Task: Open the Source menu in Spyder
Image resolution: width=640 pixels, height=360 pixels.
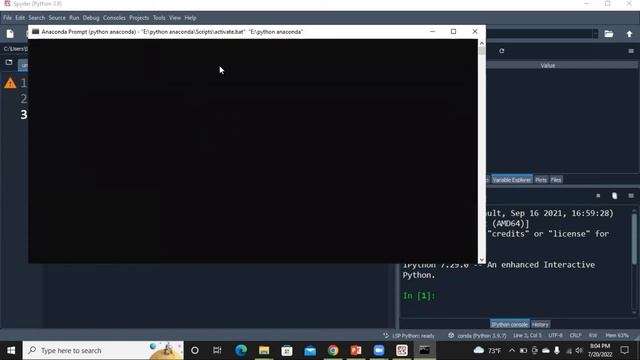Action: tap(57, 18)
